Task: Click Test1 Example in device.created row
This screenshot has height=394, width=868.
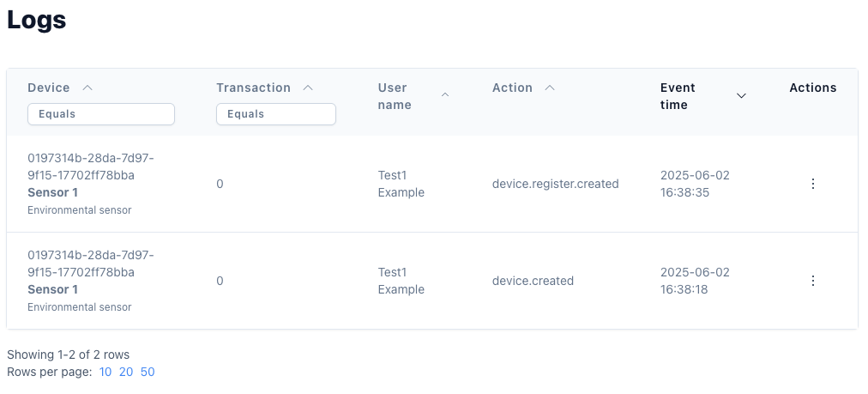Action: (x=401, y=281)
